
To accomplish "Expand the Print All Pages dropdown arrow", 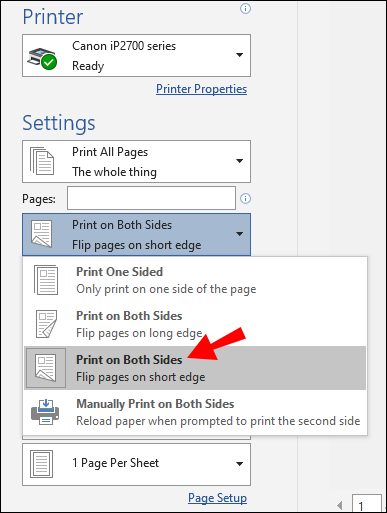I will [239, 161].
